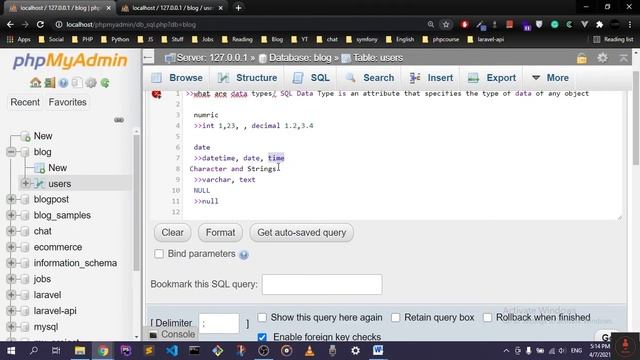Select the mysql database in tree
This screenshot has height=360, width=640.
pyautogui.click(x=46, y=327)
